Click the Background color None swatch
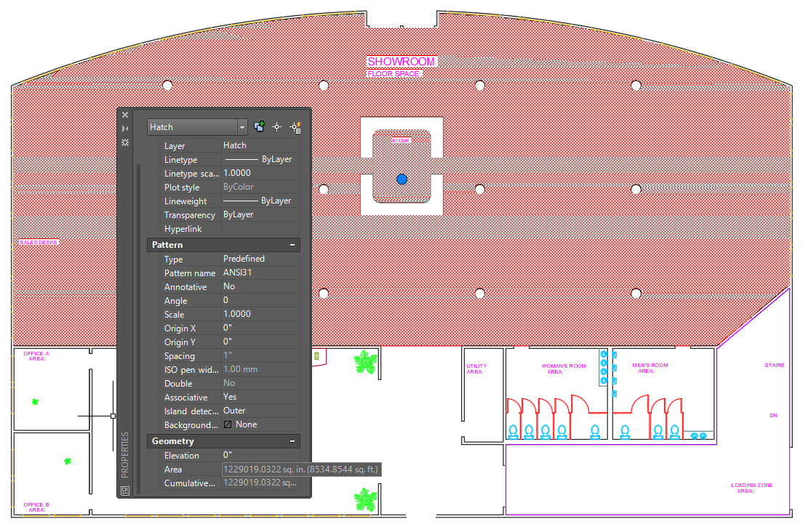Screen dimensions: 803x532 click(228, 425)
